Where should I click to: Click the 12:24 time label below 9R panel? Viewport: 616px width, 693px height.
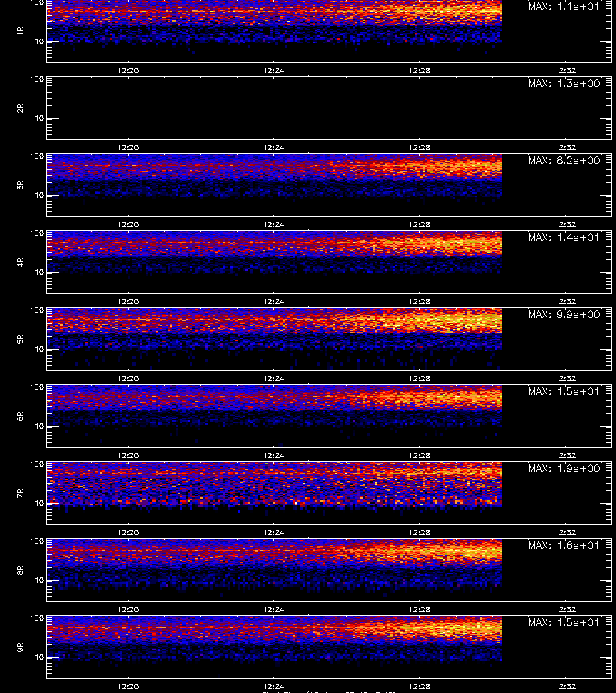tap(273, 686)
